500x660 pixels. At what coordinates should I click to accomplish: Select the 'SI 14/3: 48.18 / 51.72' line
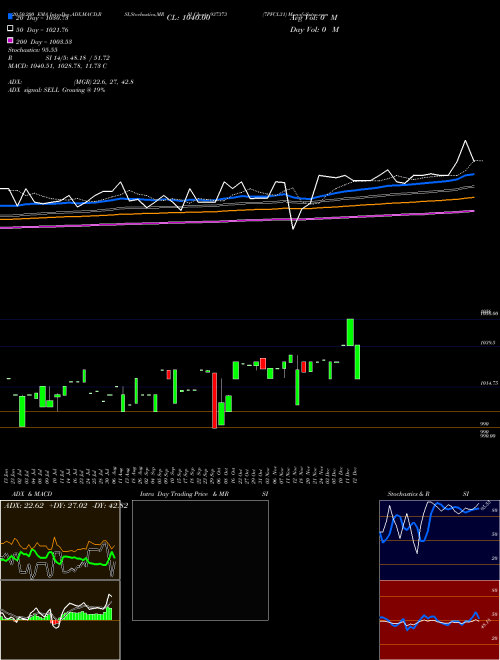pos(78,58)
